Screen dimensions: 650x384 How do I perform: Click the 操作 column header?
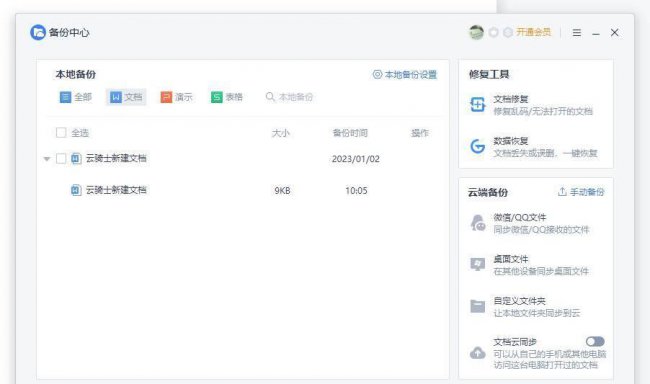[420, 133]
